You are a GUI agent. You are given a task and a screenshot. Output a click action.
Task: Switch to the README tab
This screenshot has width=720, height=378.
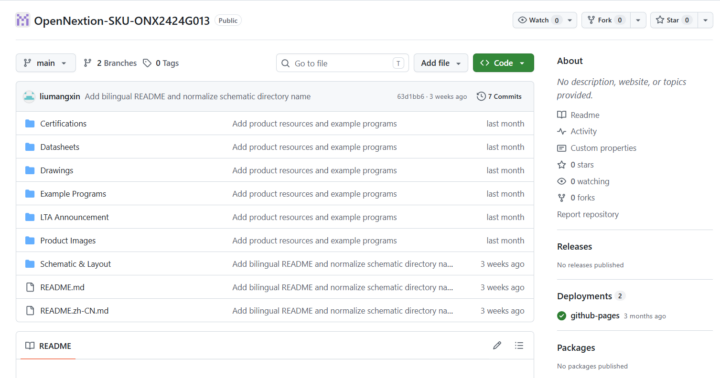48,346
